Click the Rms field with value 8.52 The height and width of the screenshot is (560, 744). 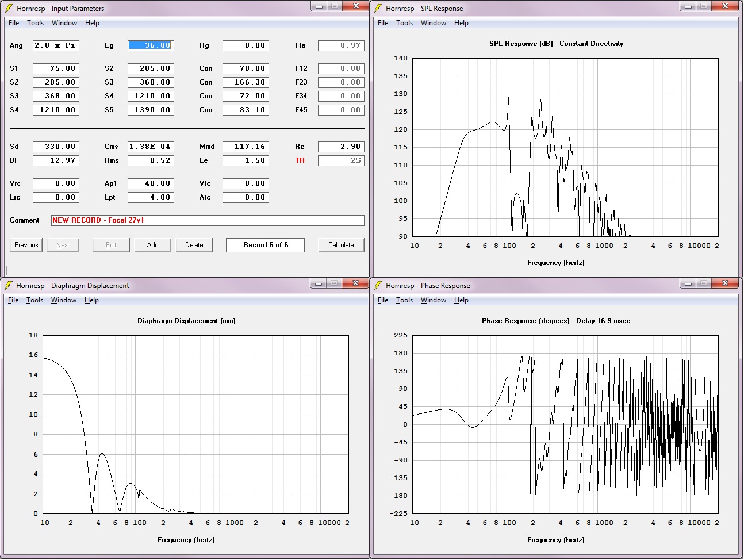pos(151,160)
